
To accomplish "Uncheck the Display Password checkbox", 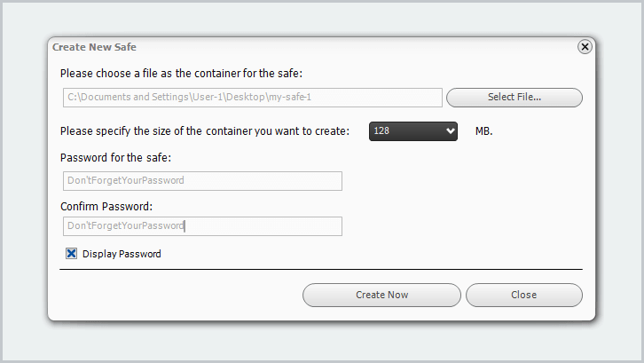I will click(x=72, y=254).
